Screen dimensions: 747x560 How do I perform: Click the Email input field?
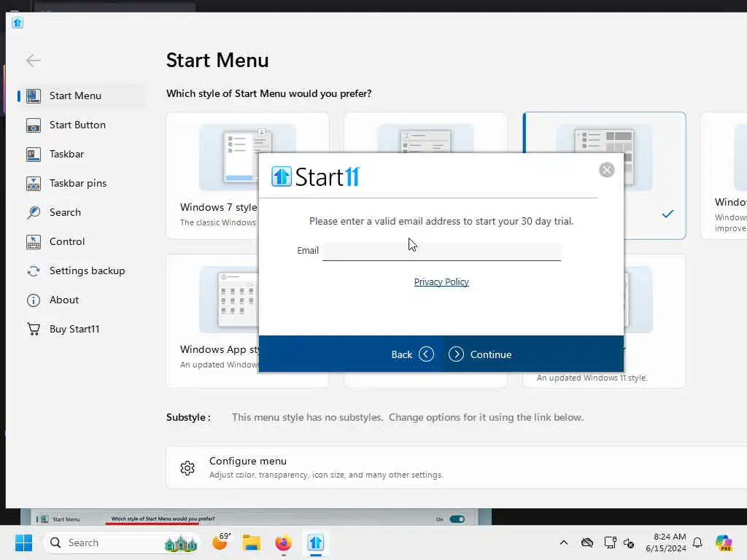click(441, 251)
